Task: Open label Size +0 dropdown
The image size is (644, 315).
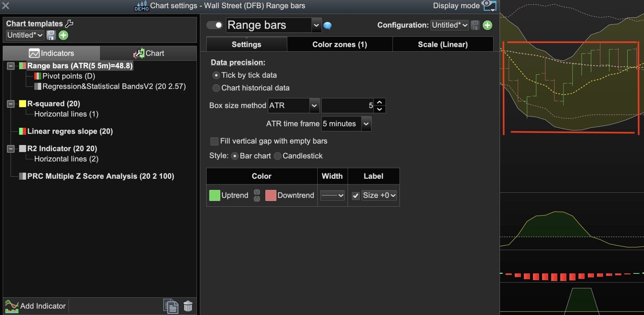Action: tap(379, 195)
